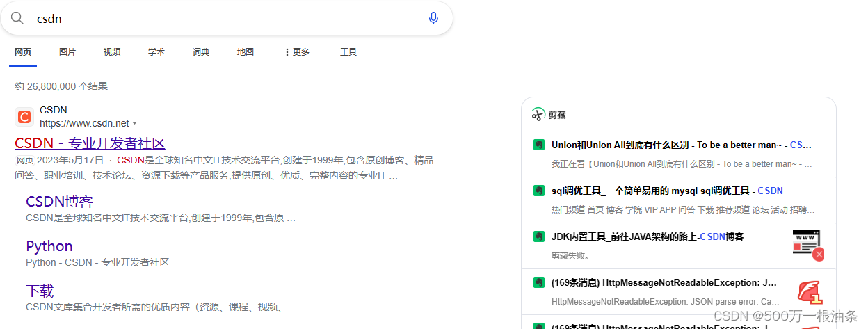
Task: Click the CSDN site name above URL
Action: [x=54, y=110]
